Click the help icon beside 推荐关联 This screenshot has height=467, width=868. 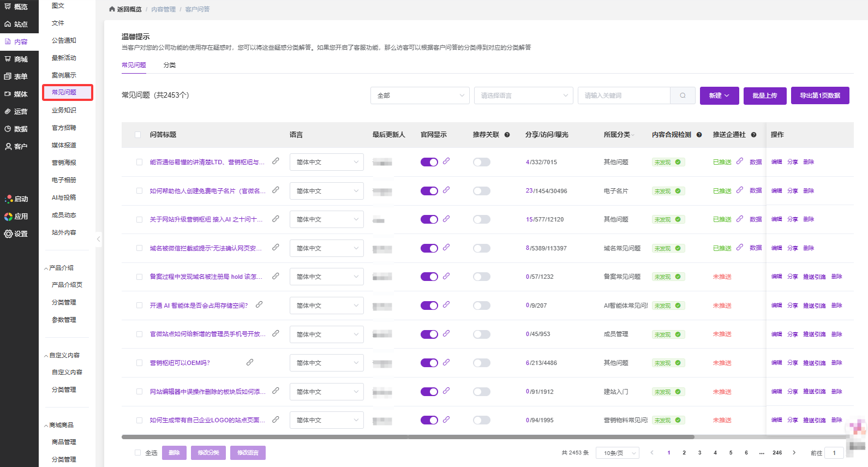(x=507, y=135)
